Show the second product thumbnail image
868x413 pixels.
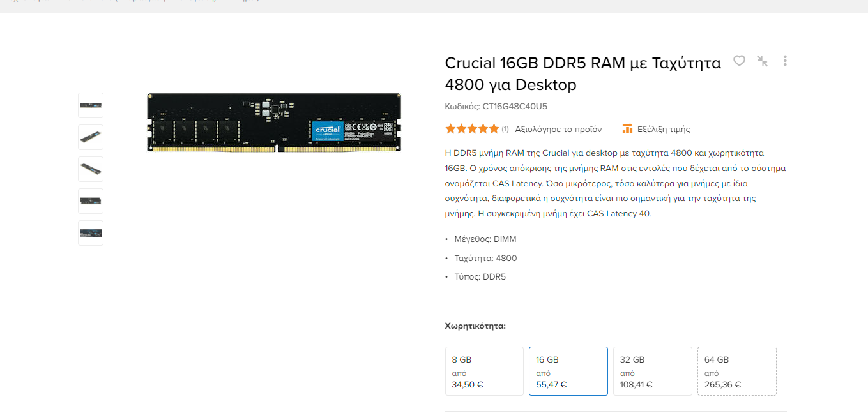[x=91, y=137]
